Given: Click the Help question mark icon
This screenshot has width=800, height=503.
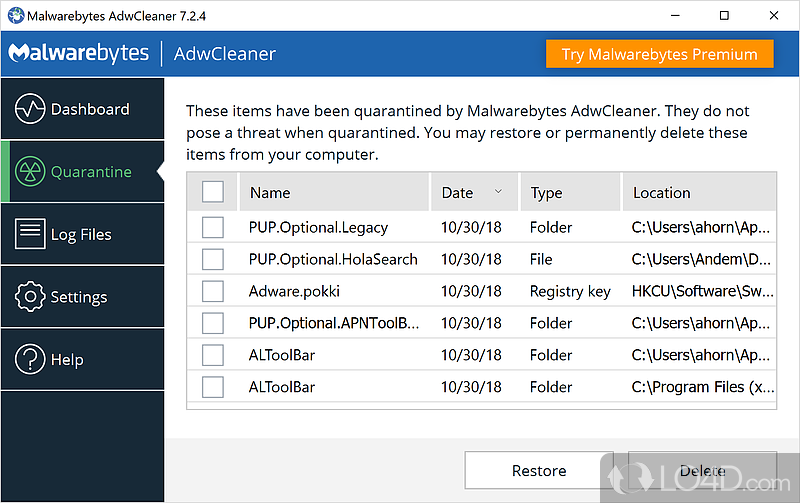Looking at the screenshot, I should pos(30,360).
